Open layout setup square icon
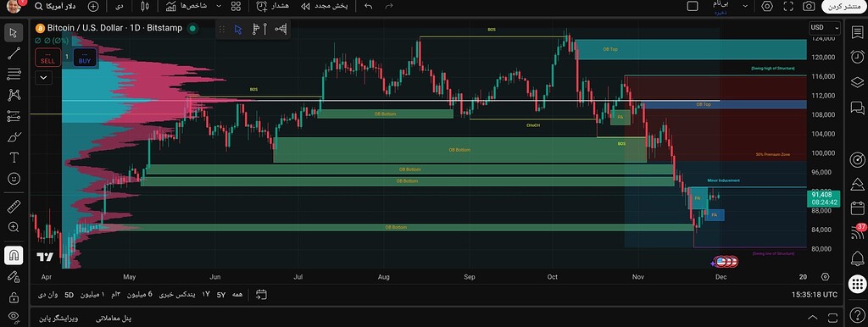 tap(692, 6)
